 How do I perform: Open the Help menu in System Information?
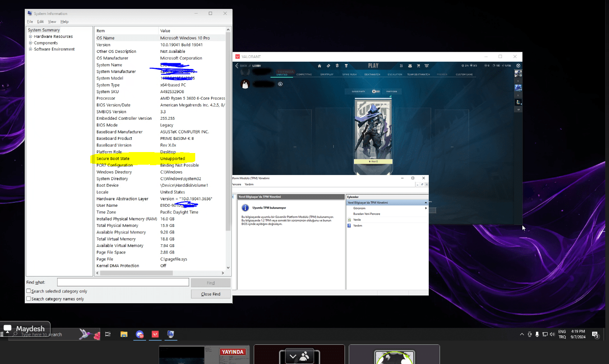[x=65, y=22]
